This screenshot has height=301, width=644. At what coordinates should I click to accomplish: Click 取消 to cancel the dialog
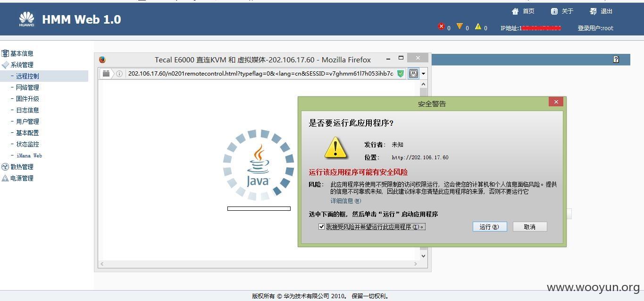tap(530, 227)
